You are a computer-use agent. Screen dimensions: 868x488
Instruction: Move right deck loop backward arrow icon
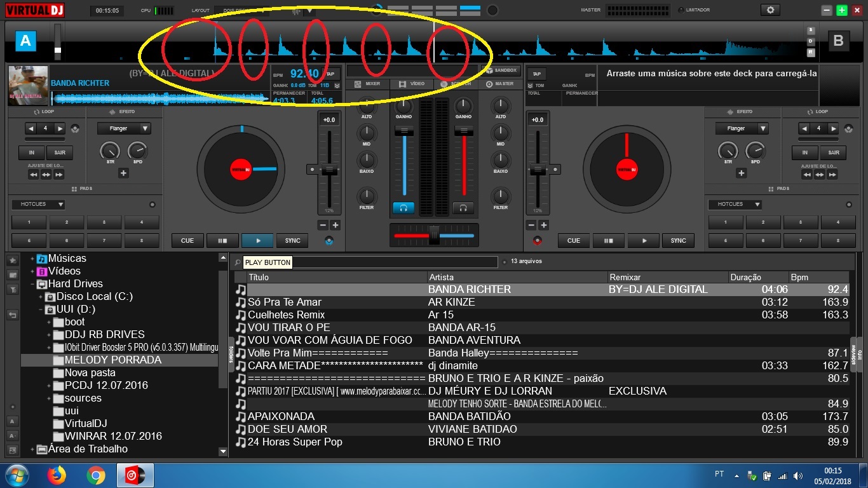click(x=808, y=175)
